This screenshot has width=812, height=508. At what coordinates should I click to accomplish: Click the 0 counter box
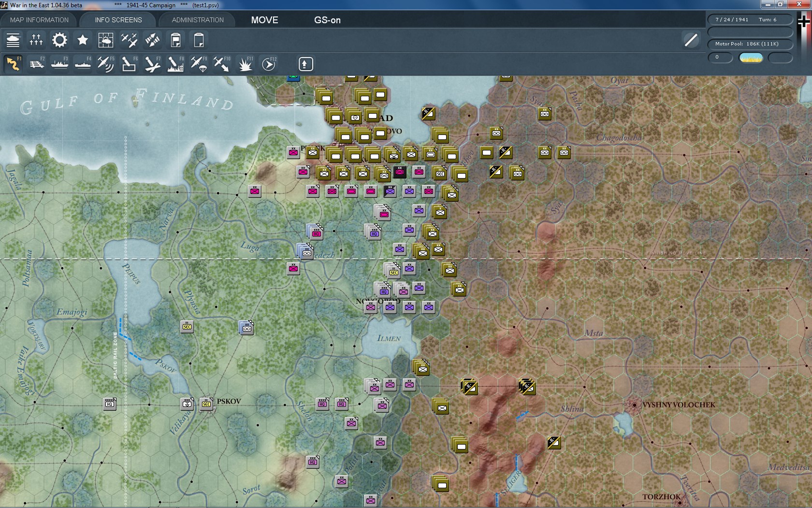720,58
